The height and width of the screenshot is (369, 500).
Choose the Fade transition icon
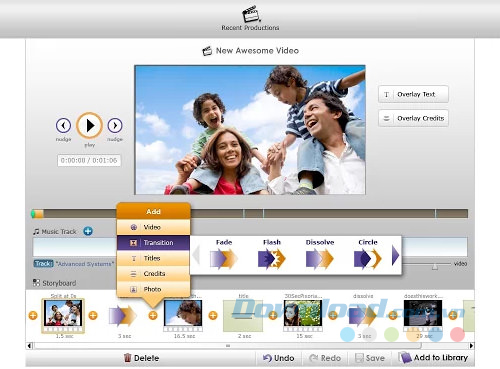coord(224,259)
